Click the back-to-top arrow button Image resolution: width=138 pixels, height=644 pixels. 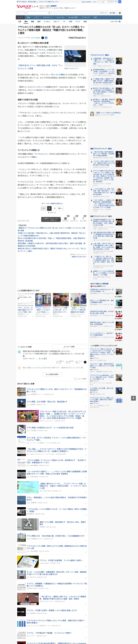coord(133,398)
